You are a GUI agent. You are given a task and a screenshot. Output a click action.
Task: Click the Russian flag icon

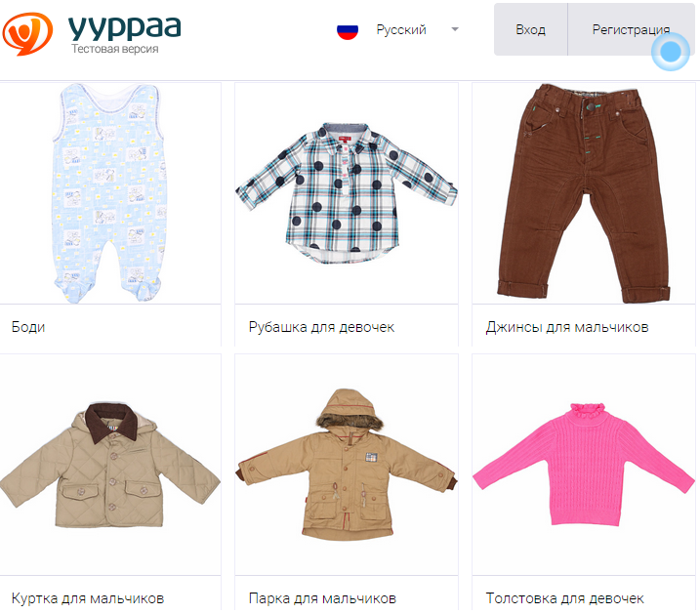tap(348, 30)
